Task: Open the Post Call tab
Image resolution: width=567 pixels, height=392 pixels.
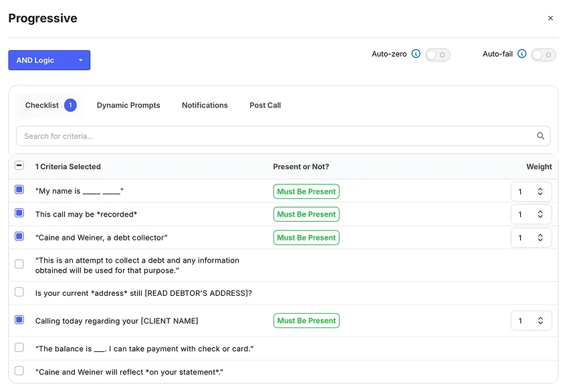Action: 265,105
